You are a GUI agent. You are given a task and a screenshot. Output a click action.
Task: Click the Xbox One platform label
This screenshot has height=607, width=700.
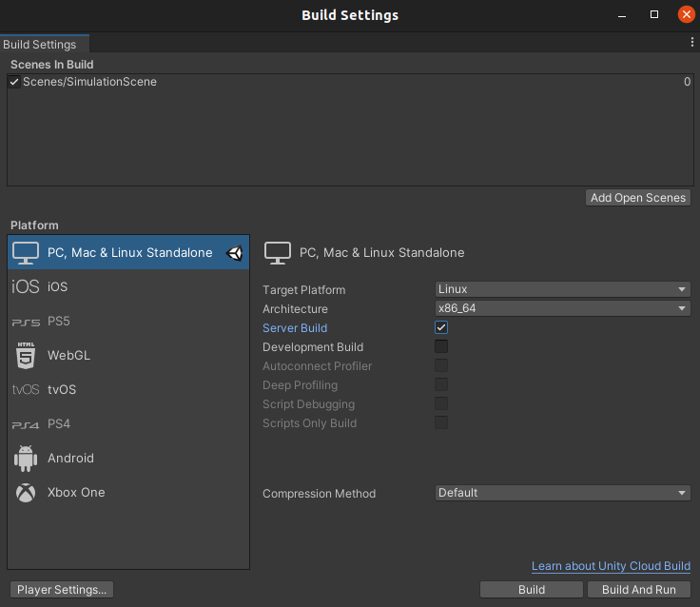[x=76, y=493]
